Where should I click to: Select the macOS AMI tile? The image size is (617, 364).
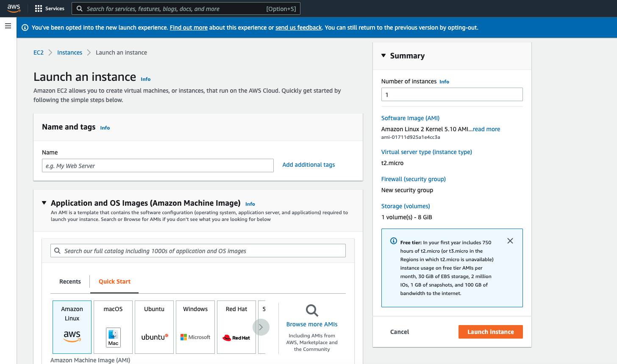pyautogui.click(x=113, y=327)
